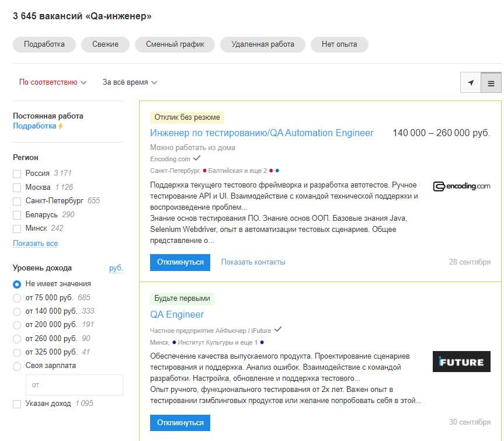
Task: Enable the 'Указан доход' filter
Action: (16, 403)
